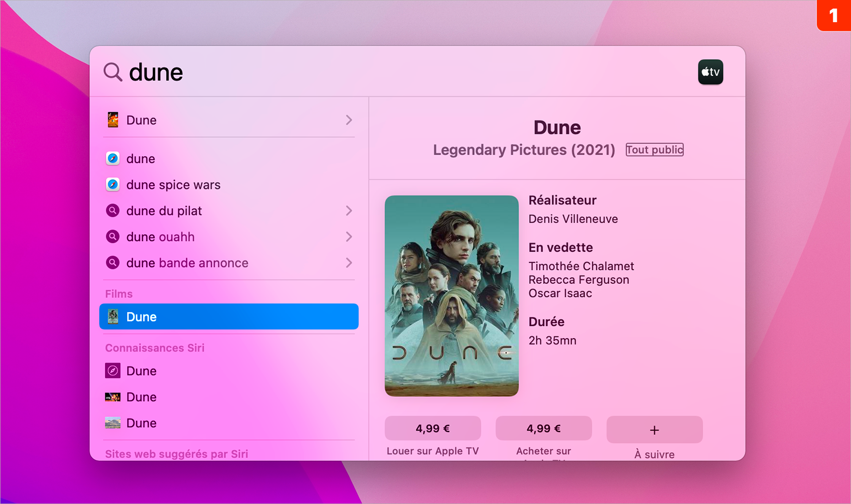Click Safari icon beside 'dune' suggestion

[x=113, y=158]
